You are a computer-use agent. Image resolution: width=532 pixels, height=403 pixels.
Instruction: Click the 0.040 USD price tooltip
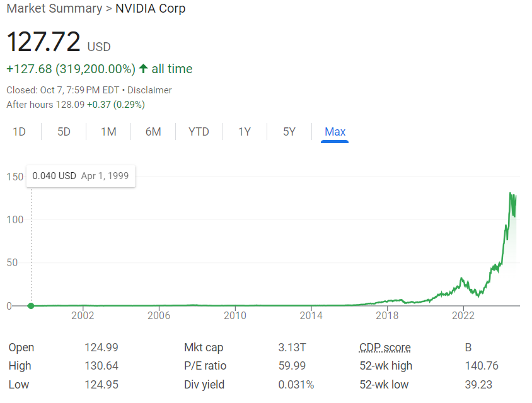pos(80,176)
